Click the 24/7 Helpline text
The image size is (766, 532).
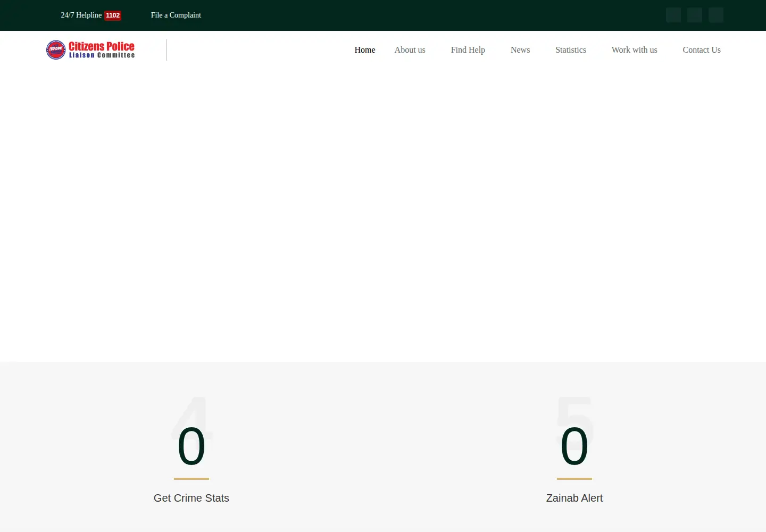coord(81,15)
